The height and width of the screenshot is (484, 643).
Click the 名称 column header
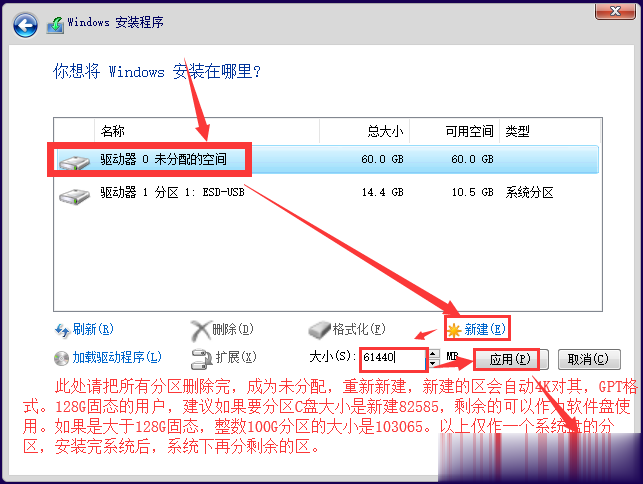pos(207,131)
